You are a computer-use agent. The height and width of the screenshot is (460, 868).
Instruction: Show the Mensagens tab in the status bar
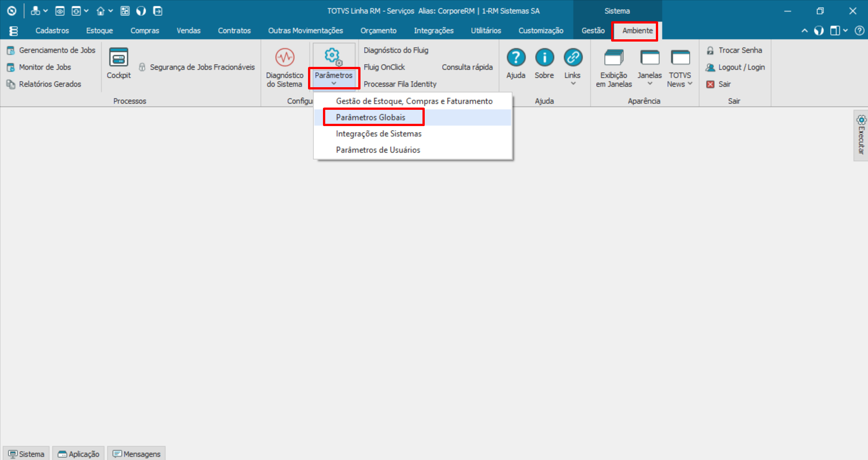click(137, 454)
